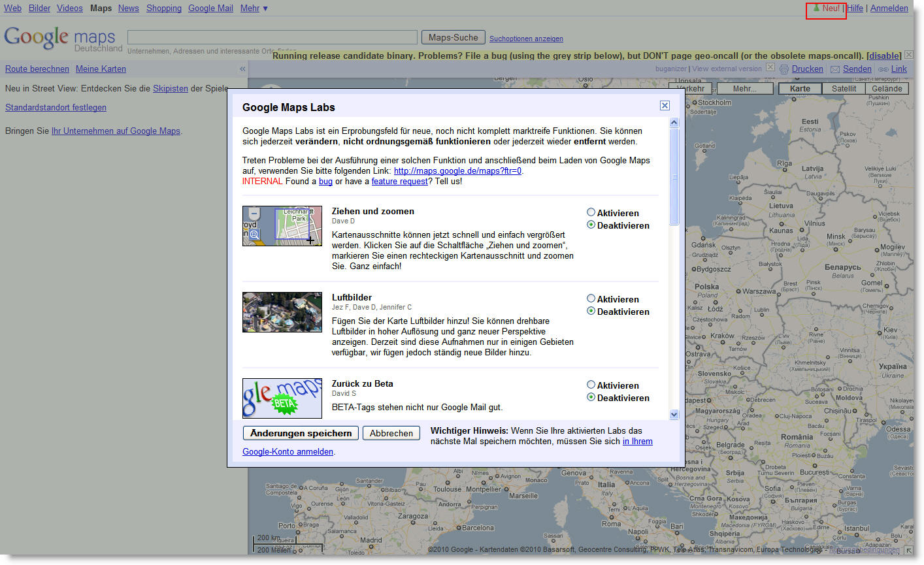Switch map to Gelände view
Viewport: 924px width, 565px height.
887,89
